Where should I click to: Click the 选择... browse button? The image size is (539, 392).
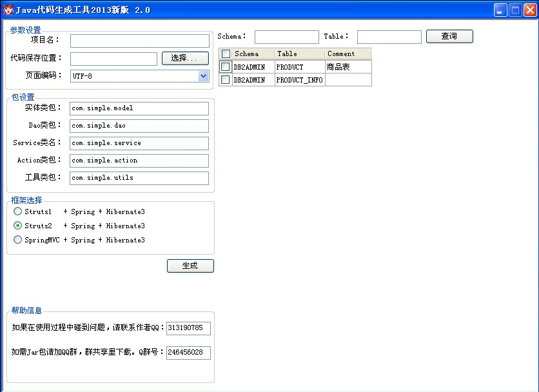(185, 58)
